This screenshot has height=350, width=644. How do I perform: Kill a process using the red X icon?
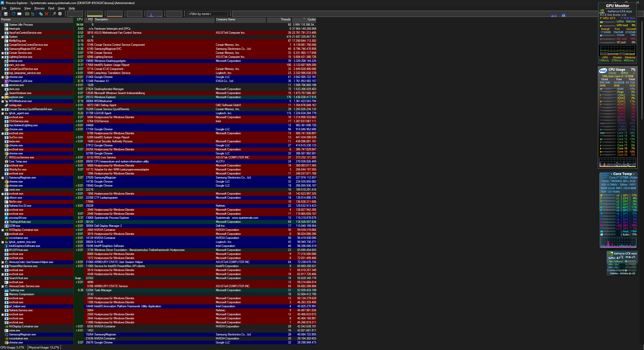46,14
